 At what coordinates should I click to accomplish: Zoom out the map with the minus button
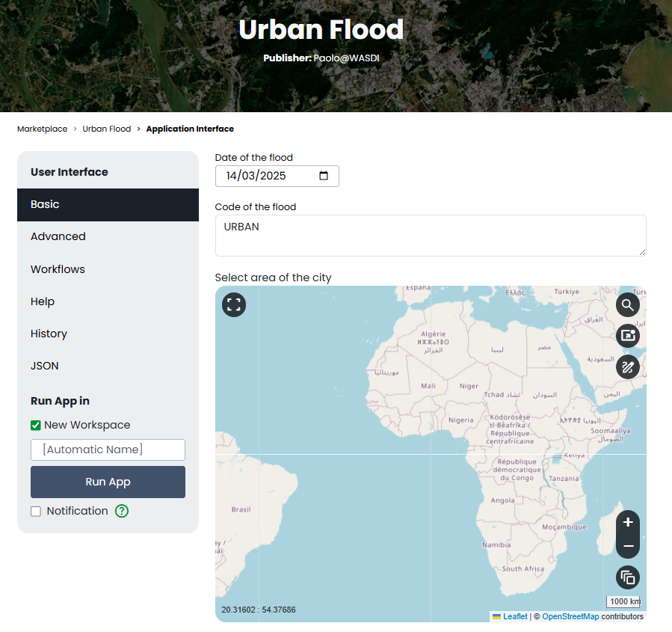click(628, 546)
